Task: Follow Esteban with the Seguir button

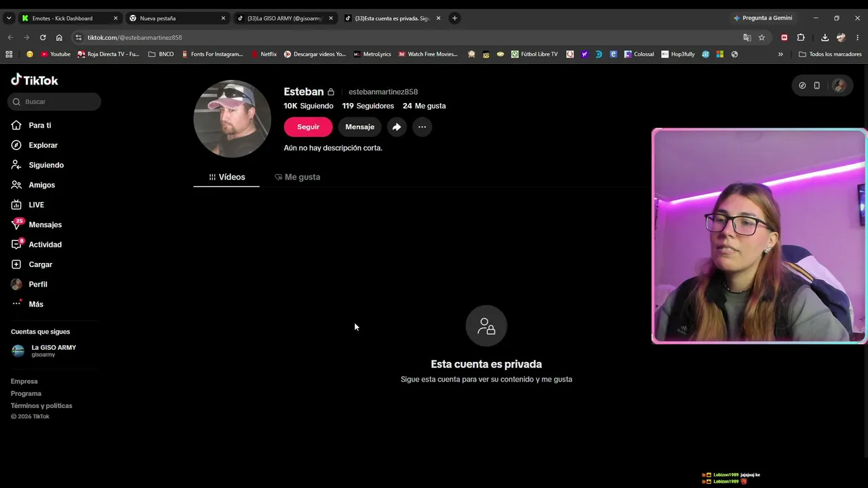Action: 308,127
